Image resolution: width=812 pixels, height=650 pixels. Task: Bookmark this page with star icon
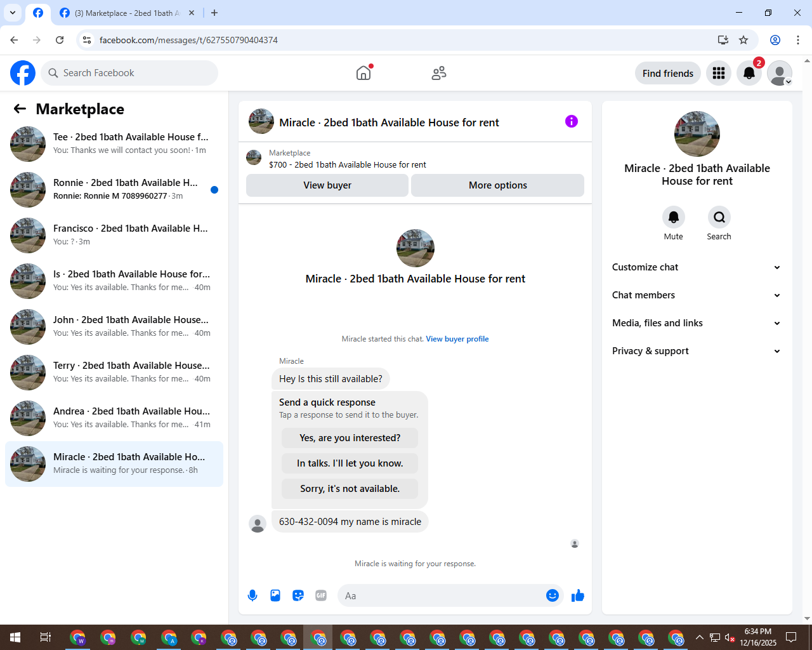(x=743, y=40)
